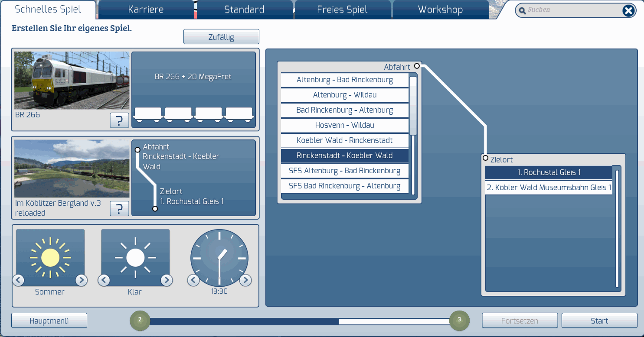This screenshot has height=337, width=644.
Task: Click the magnifier icon in search box
Action: click(x=523, y=10)
